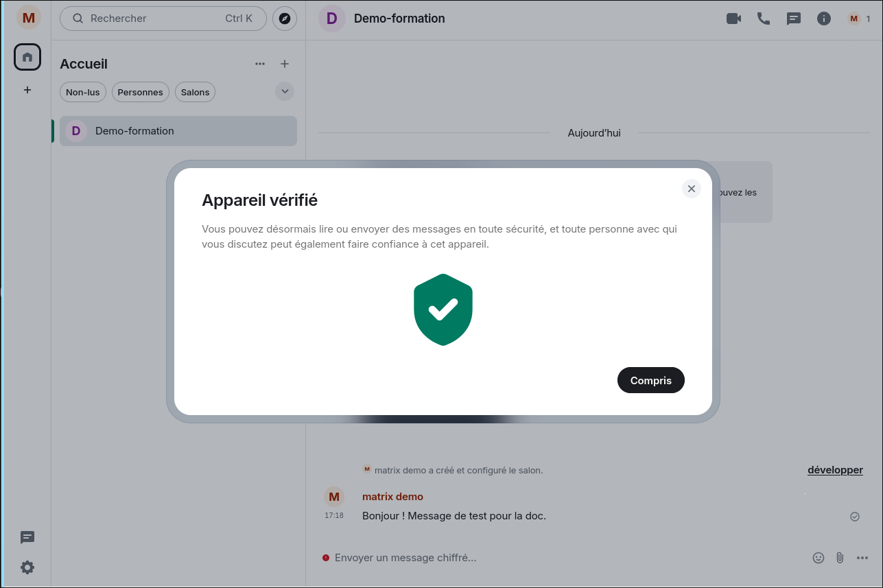Screen dimensions: 883x588
Task: Click the 17:18 message timestamp
Action: pyautogui.click(x=334, y=515)
